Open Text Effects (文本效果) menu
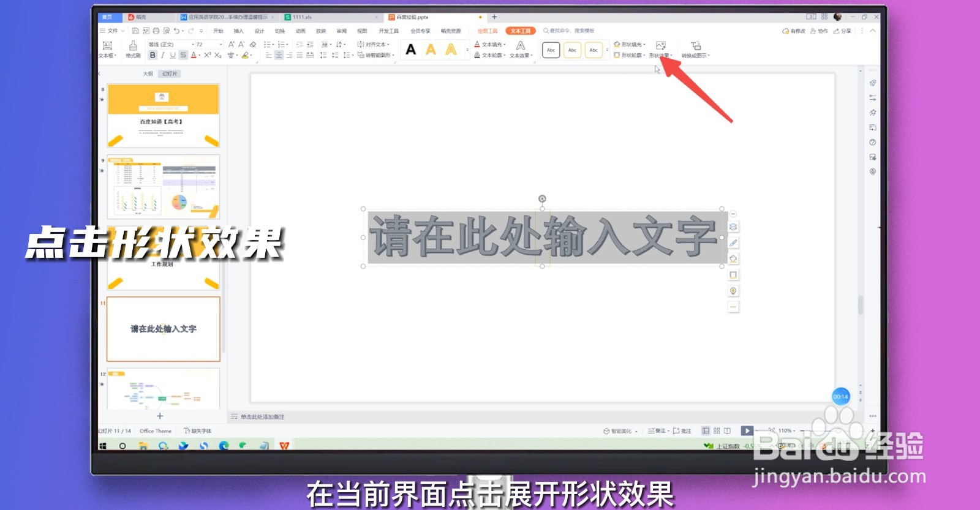The width and height of the screenshot is (980, 510). coord(521,50)
